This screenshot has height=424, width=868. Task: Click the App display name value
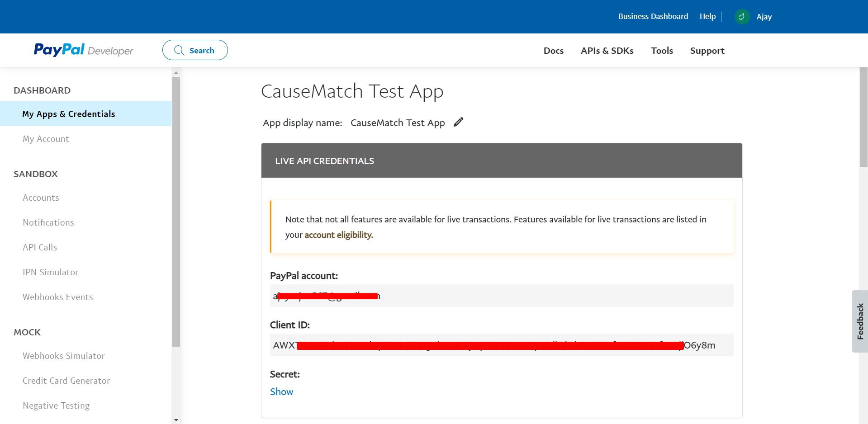pyautogui.click(x=398, y=123)
